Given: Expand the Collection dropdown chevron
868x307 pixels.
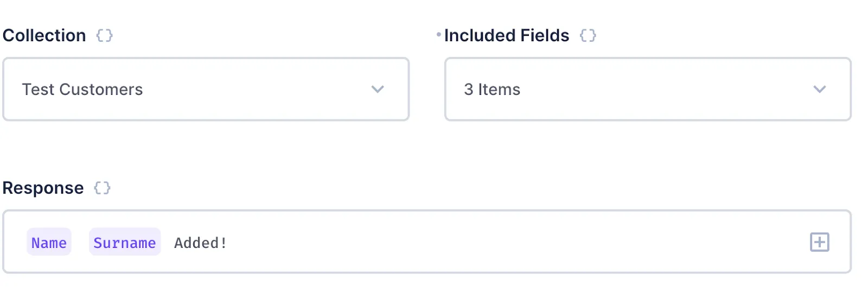Looking at the screenshot, I should click(378, 89).
